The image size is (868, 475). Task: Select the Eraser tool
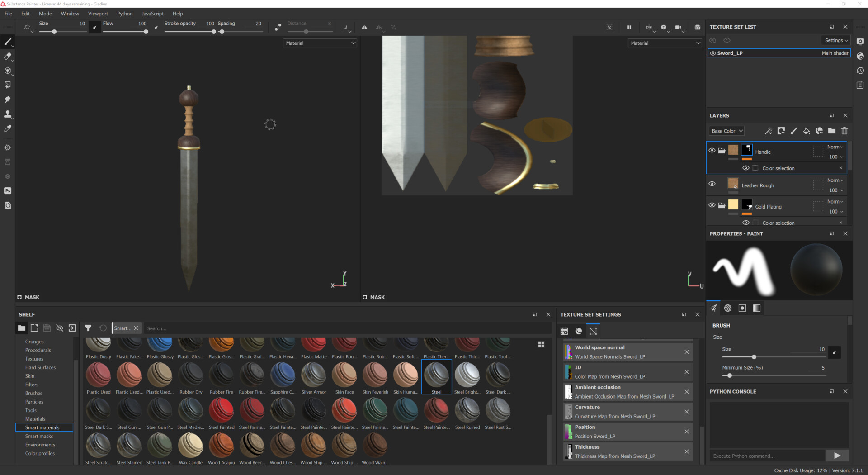7,56
